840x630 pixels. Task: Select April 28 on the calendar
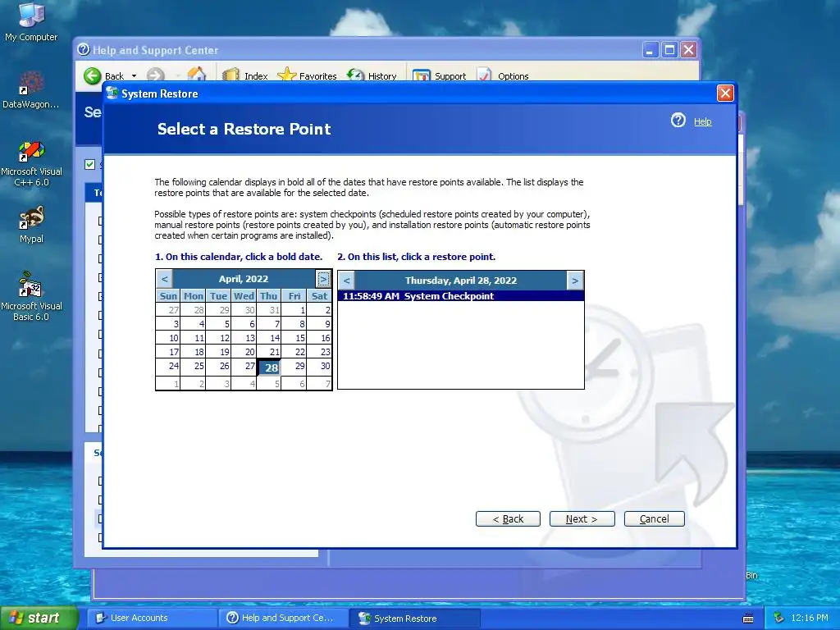click(269, 367)
